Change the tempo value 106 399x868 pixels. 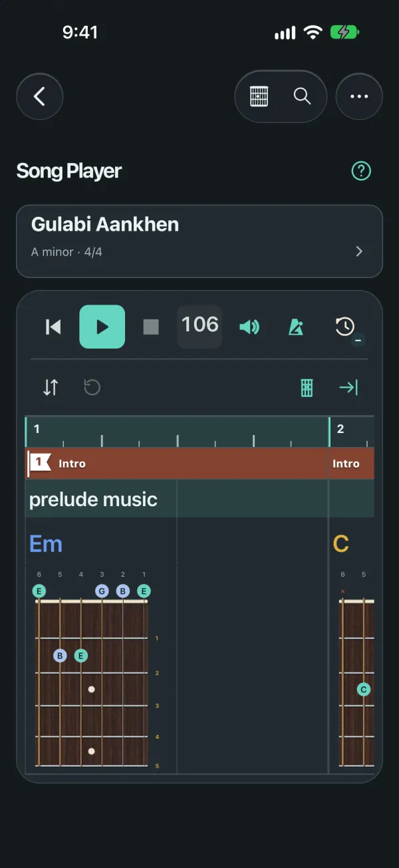point(199,327)
